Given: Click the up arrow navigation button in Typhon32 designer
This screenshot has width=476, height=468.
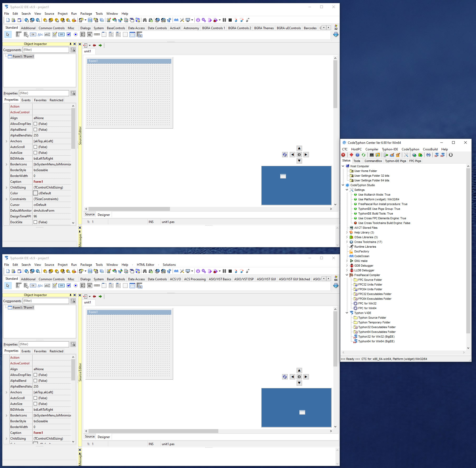Looking at the screenshot, I should click(x=299, y=148).
